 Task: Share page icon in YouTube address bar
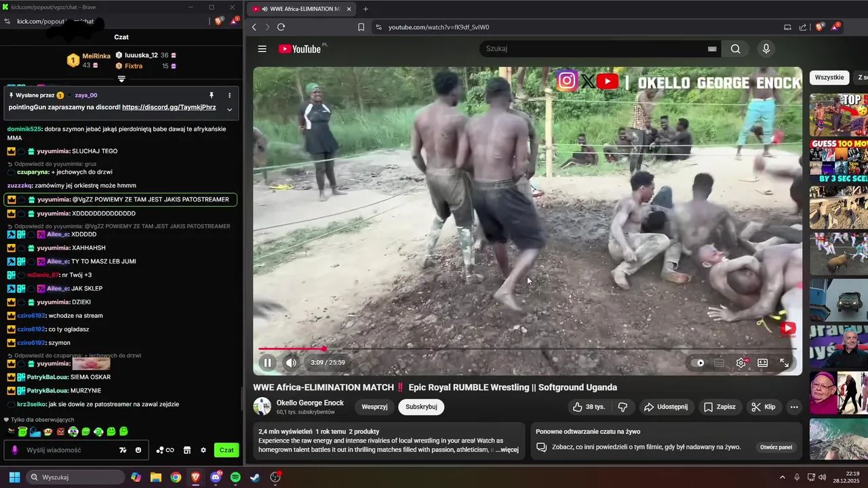coord(803,27)
